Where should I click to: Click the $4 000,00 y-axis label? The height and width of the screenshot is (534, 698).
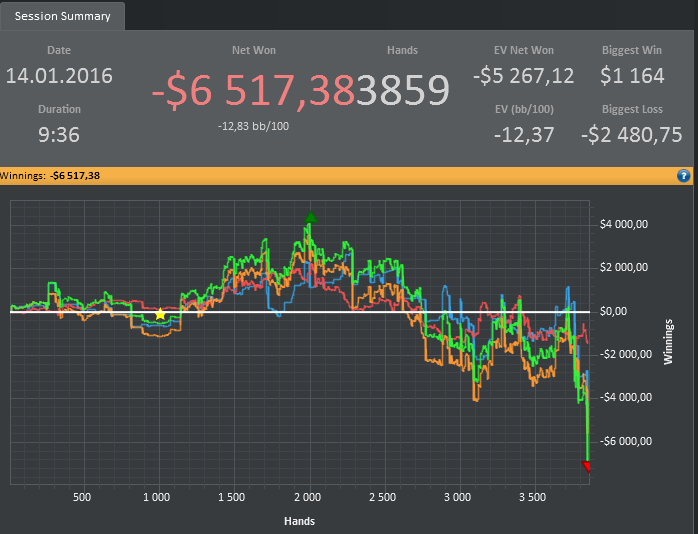click(x=624, y=224)
